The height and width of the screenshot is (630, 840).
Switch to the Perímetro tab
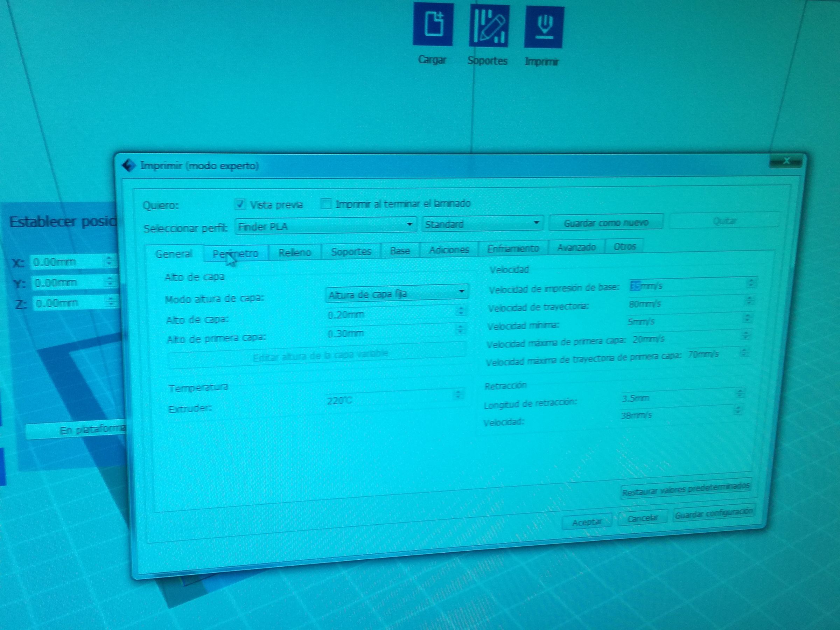click(236, 253)
